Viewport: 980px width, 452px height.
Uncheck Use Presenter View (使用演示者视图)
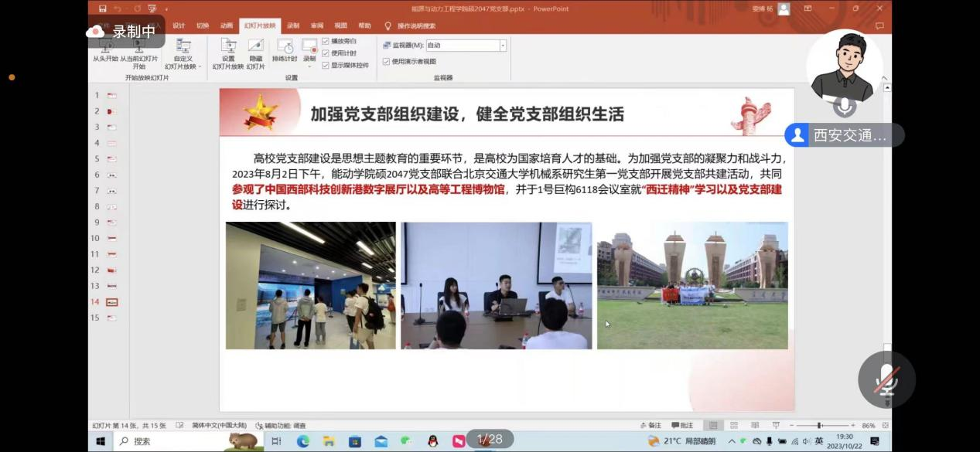[386, 62]
